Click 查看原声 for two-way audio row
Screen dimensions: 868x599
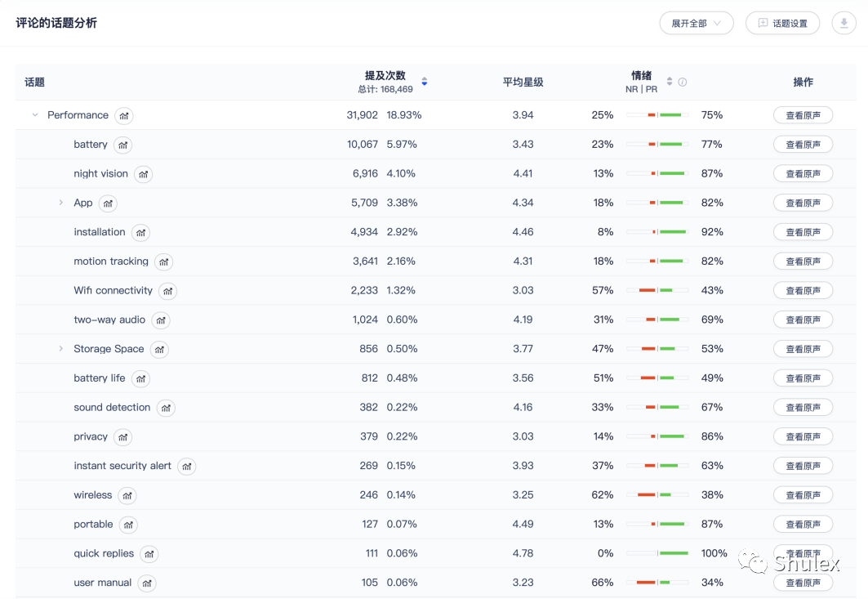(803, 320)
